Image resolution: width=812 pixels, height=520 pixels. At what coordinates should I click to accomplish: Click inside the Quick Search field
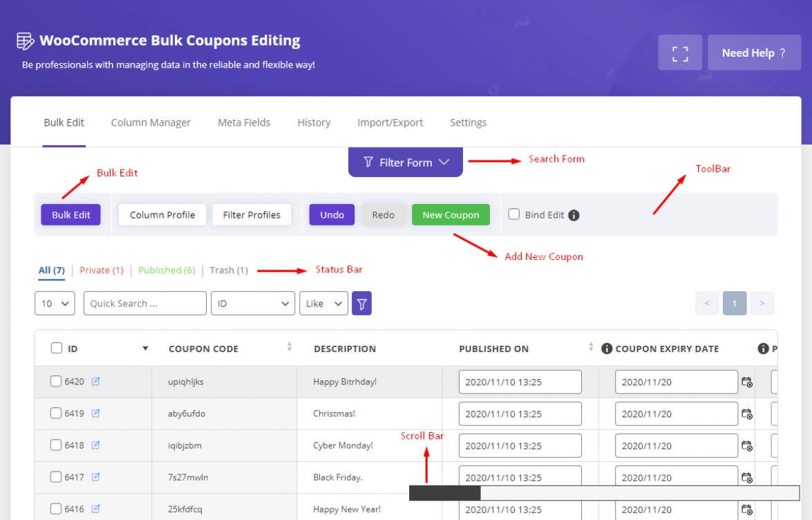(144, 303)
